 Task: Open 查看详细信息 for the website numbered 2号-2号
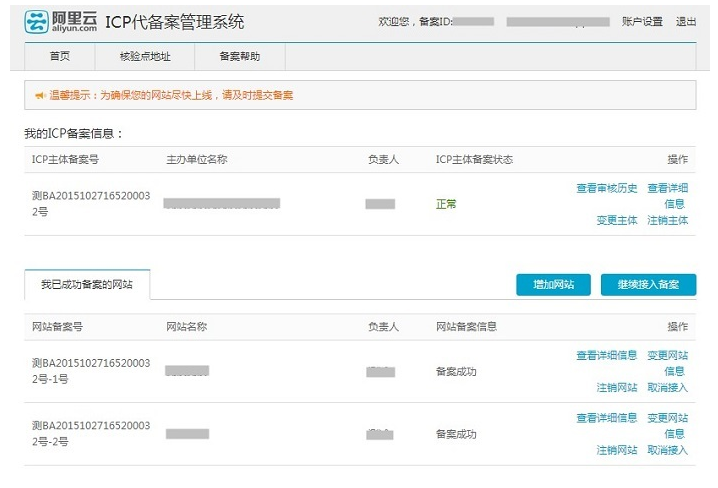[x=606, y=418]
